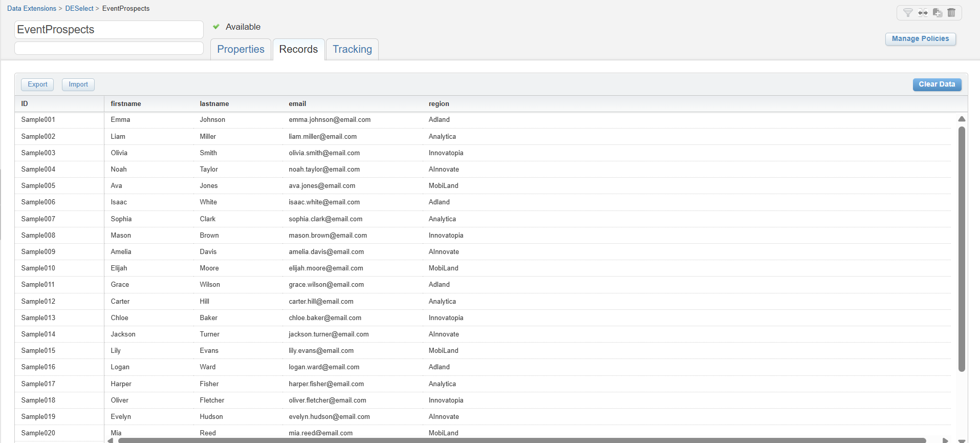This screenshot has width=980, height=443.
Task: Click the vertical scrollbar up arrow
Action: (962, 119)
